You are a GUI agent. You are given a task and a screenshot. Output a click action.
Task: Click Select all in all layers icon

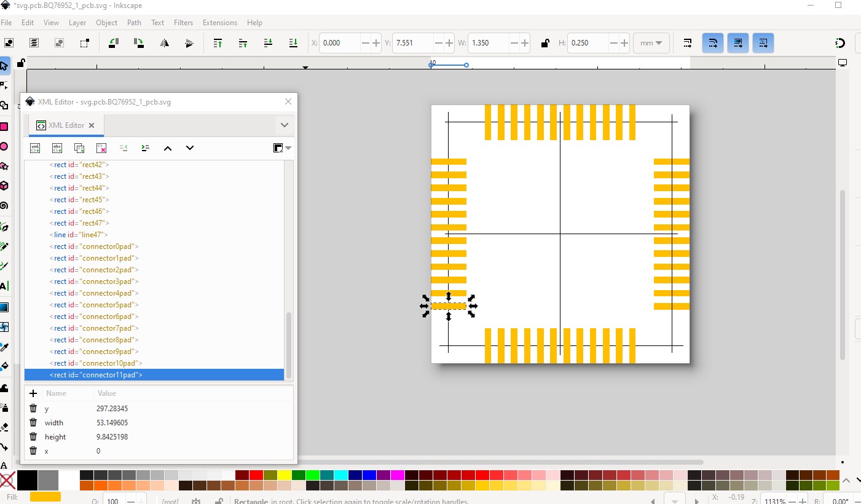point(34,43)
